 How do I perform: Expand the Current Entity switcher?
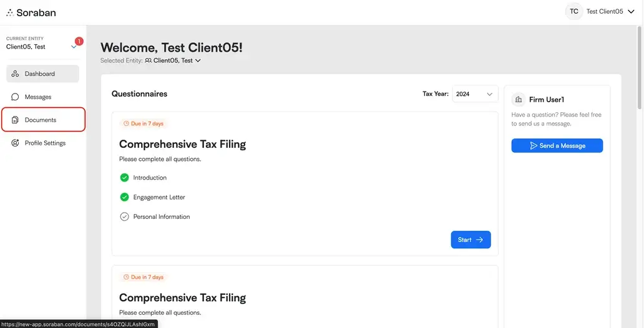click(x=74, y=47)
